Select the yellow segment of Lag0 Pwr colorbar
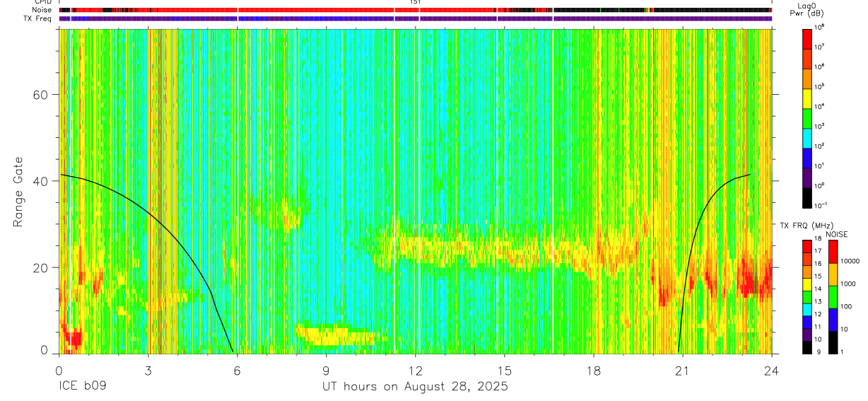 click(x=807, y=98)
